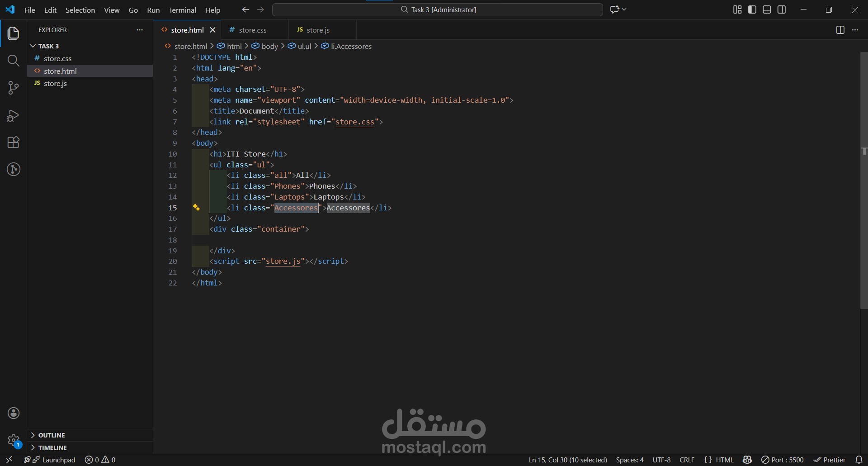The width and height of the screenshot is (868, 466).
Task: Click the li.Accessores breadcrumb
Action: (346, 46)
